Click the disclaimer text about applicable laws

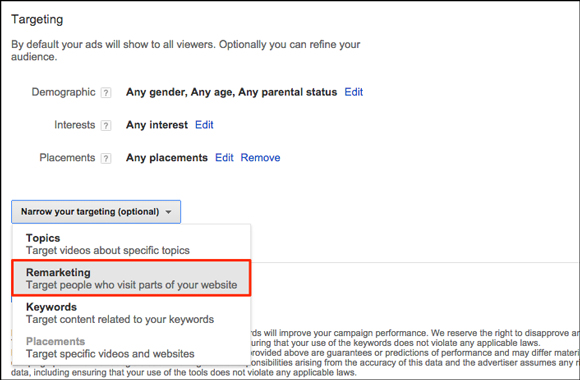(x=183, y=373)
